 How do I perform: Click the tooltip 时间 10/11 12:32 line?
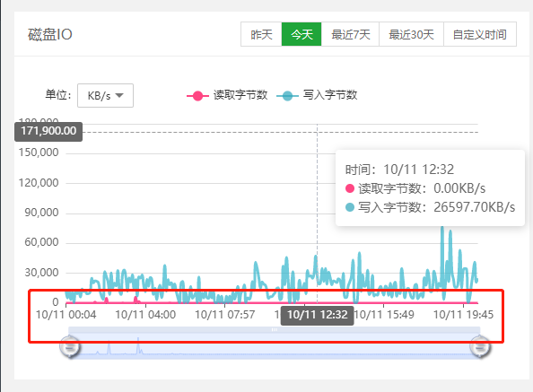(399, 170)
